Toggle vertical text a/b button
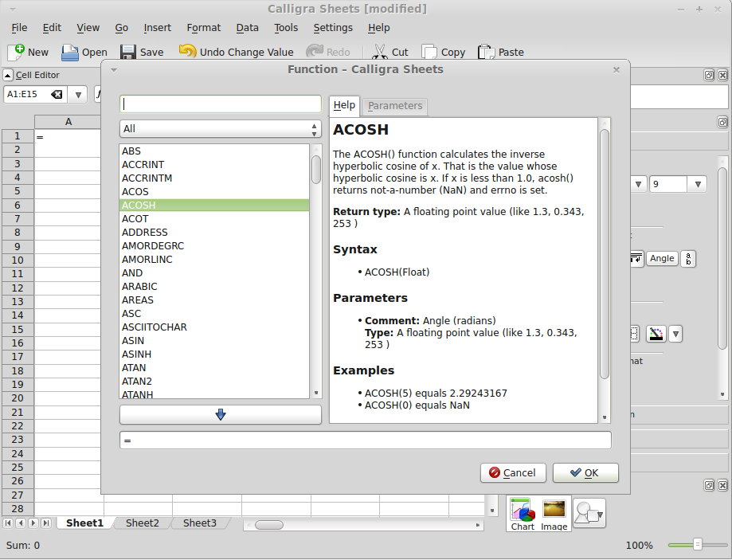The image size is (732, 560). pyautogui.click(x=688, y=258)
